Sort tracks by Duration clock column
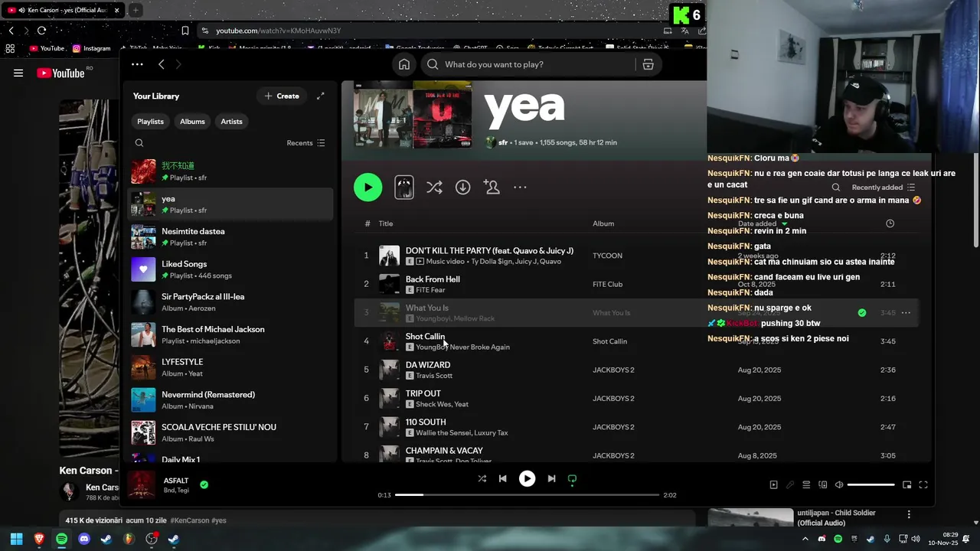The width and height of the screenshot is (980, 551). (x=890, y=223)
